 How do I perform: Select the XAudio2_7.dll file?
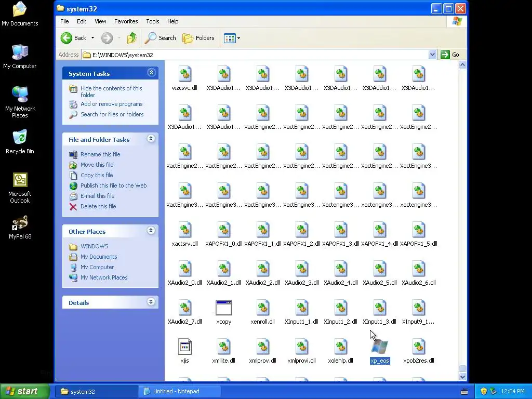click(185, 308)
